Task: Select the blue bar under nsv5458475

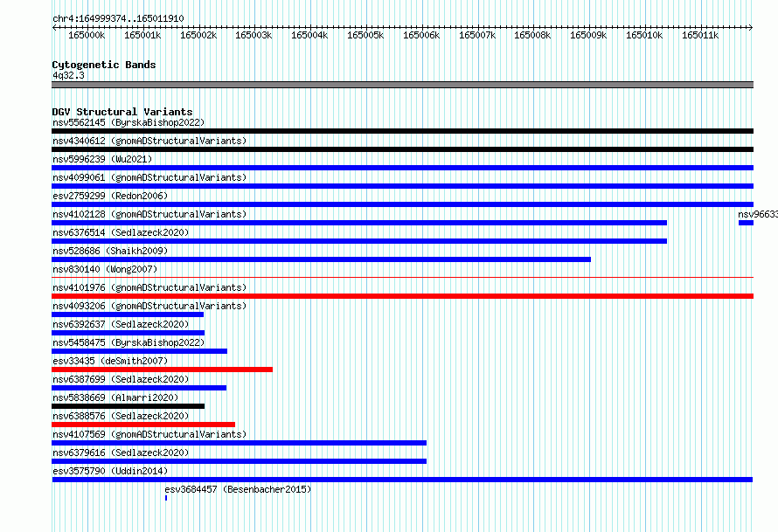Action: 139,351
